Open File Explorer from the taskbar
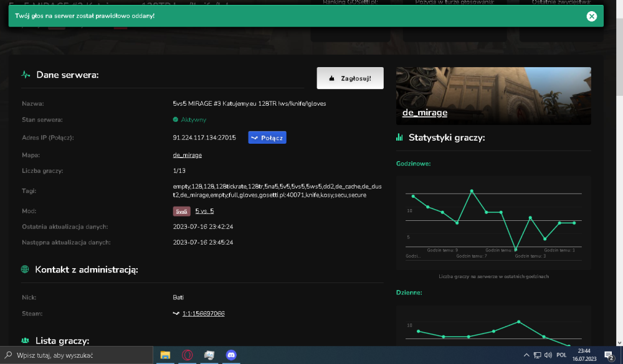 pyautogui.click(x=165, y=355)
